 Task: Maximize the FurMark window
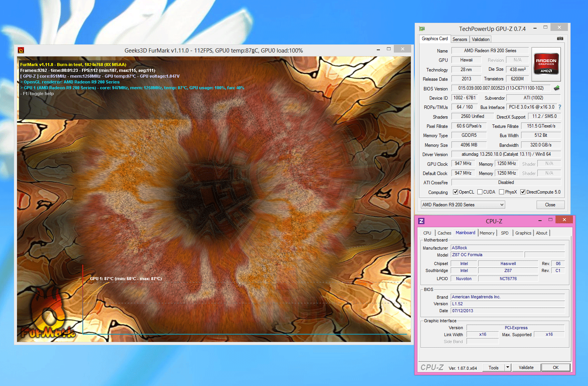tap(389, 49)
